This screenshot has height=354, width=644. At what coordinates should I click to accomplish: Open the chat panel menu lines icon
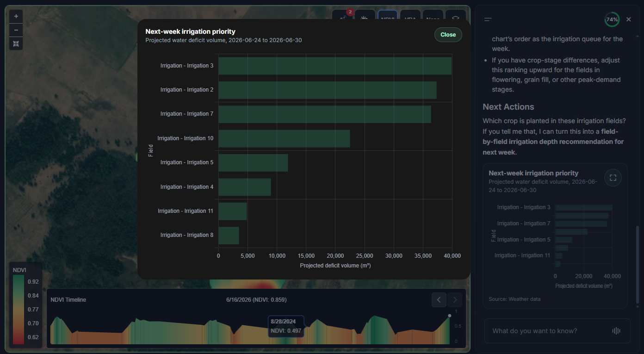(x=488, y=19)
